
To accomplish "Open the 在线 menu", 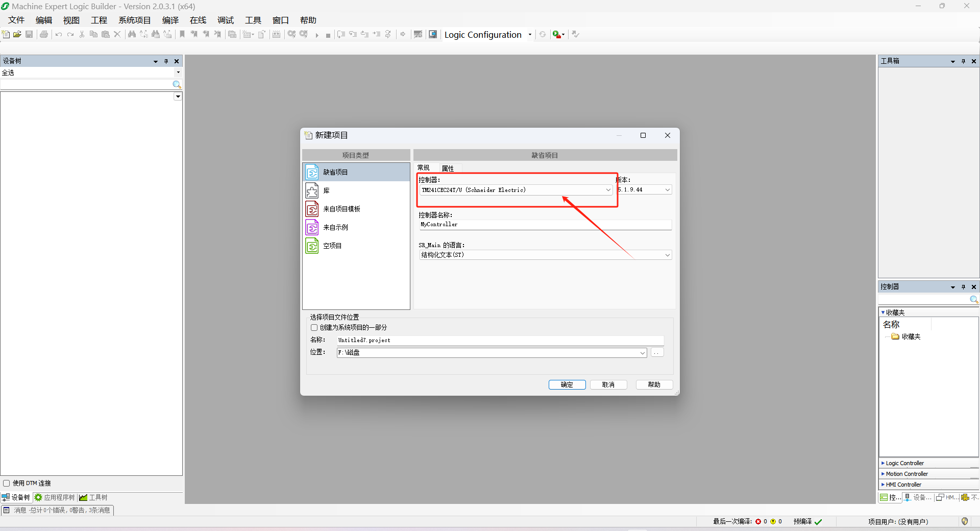I will tap(198, 20).
